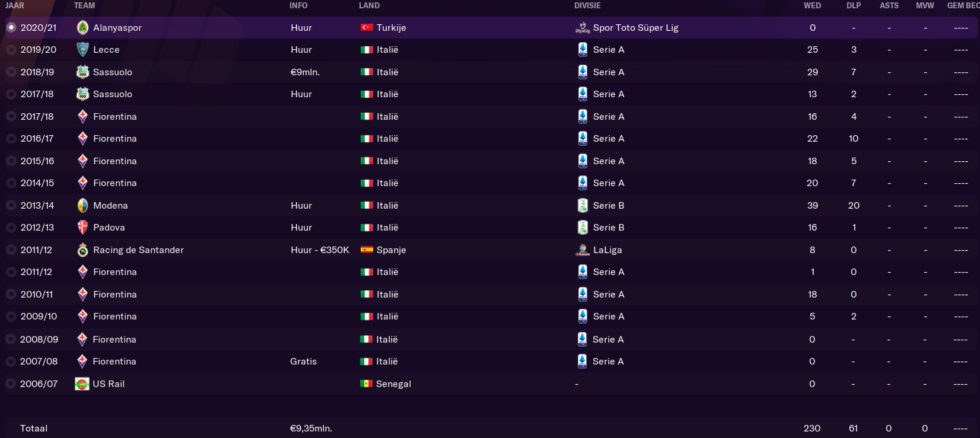Screen dimensions: 980x438
Task: Sort by the DLP column header
Action: pos(854,5)
